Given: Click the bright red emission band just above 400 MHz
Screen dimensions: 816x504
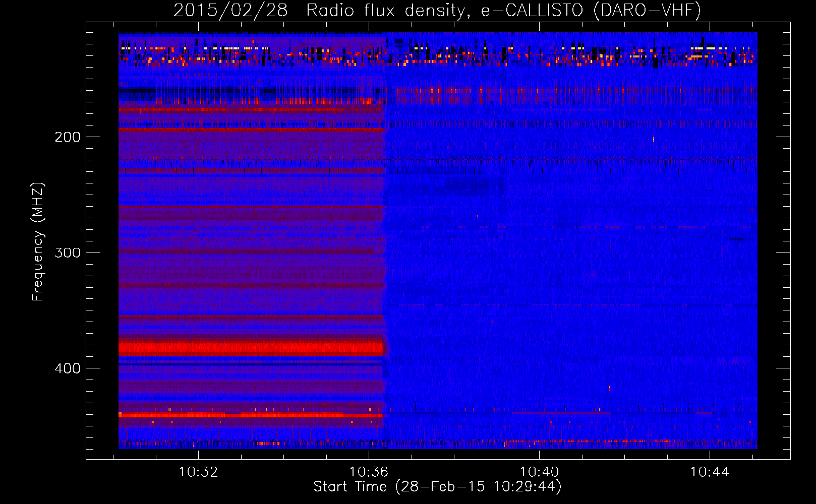Looking at the screenshot, I should [x=251, y=347].
